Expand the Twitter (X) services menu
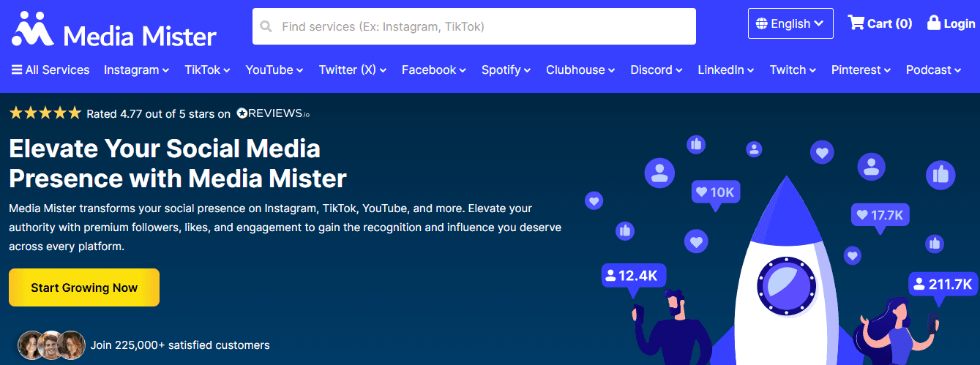 tap(353, 70)
